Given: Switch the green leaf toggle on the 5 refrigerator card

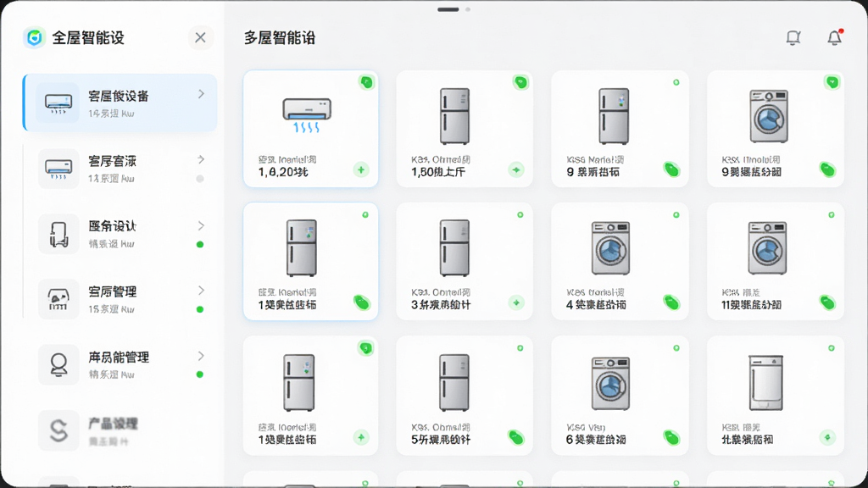Looking at the screenshot, I should [x=516, y=438].
